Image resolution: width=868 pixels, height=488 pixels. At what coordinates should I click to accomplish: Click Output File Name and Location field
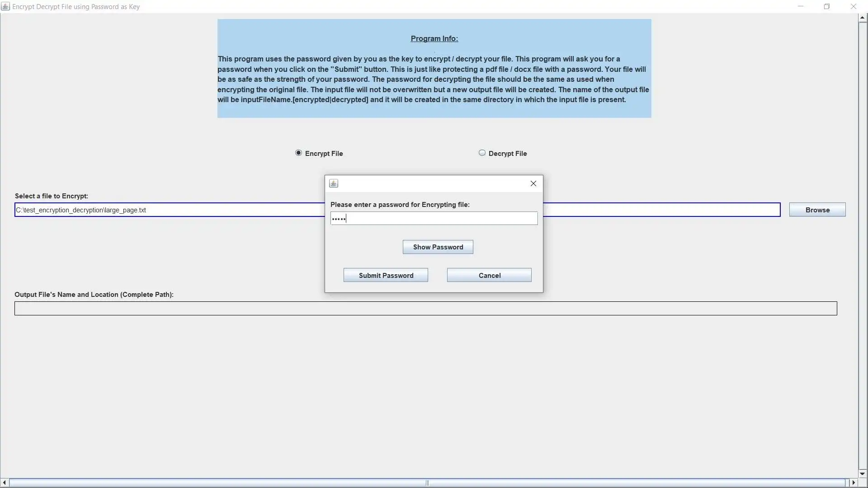(426, 308)
